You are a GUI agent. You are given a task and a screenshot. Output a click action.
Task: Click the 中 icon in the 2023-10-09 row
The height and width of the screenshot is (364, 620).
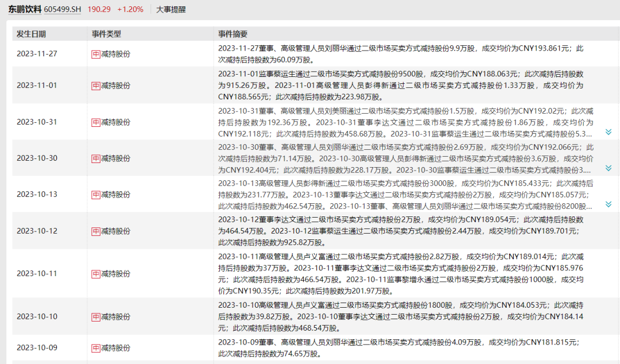(96, 348)
